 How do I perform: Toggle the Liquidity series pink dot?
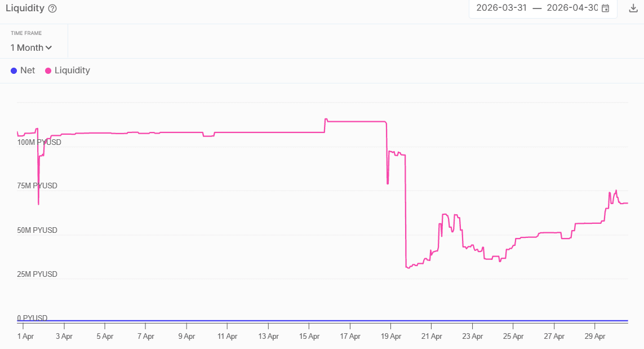coord(48,70)
